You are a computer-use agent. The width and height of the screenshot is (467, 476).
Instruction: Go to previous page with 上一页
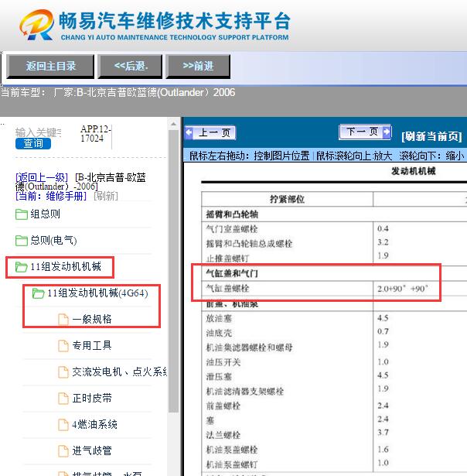click(210, 132)
